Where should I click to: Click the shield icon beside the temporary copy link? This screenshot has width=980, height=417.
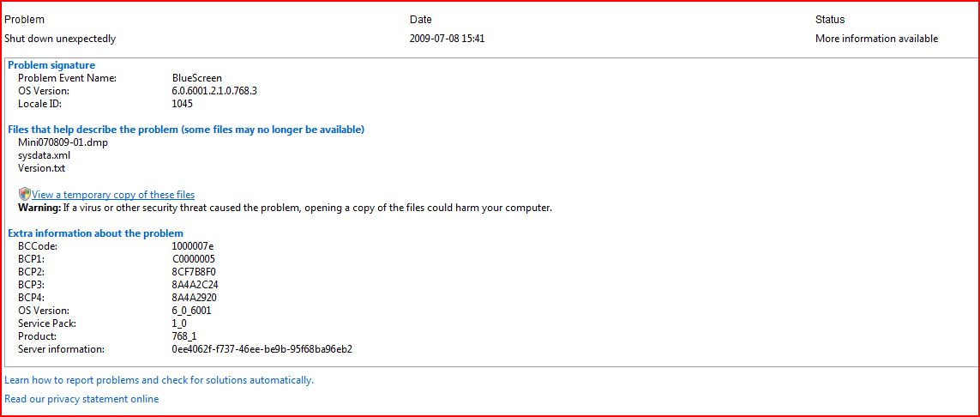(24, 194)
